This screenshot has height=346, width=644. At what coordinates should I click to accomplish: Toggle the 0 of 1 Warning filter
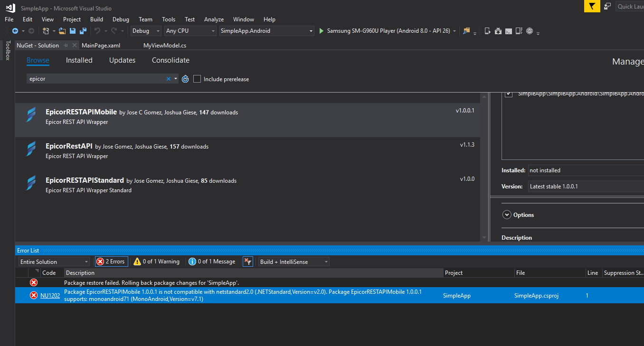(x=156, y=262)
